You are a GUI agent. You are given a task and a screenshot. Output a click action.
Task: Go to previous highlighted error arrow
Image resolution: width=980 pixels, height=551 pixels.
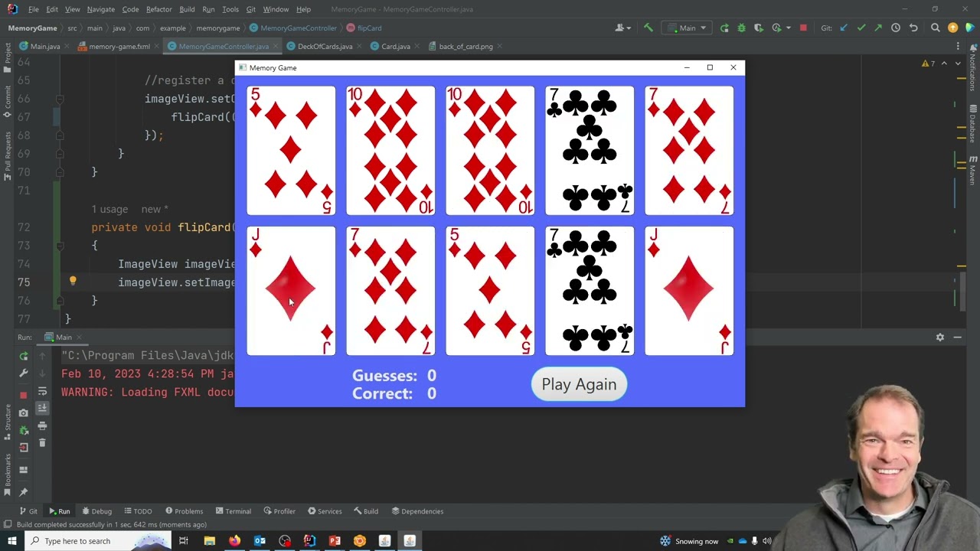pos(944,64)
